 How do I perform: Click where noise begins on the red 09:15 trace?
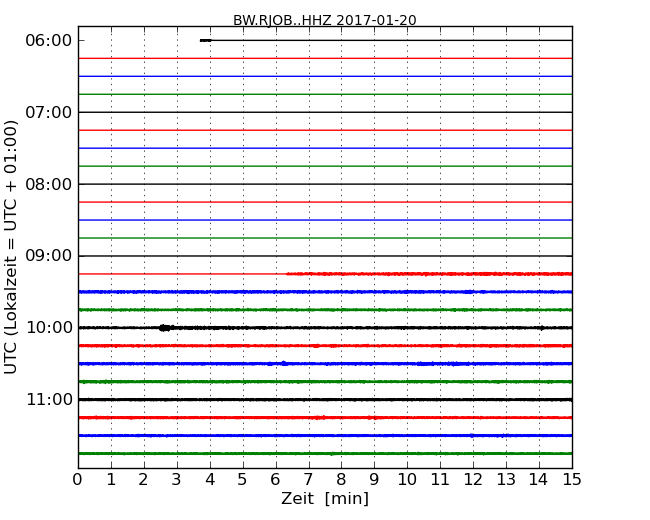click(x=287, y=274)
